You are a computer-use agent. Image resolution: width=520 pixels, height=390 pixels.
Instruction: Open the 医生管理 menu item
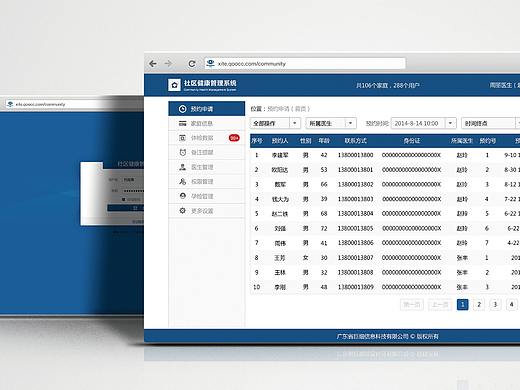(207, 167)
